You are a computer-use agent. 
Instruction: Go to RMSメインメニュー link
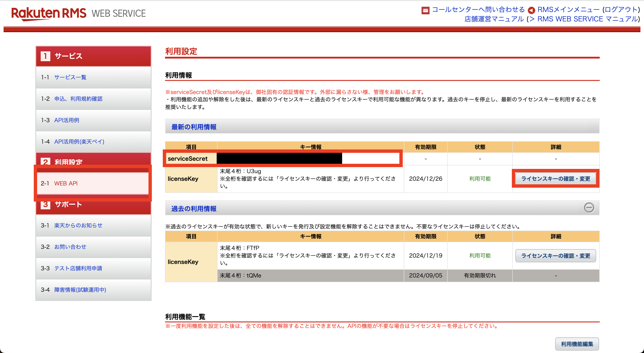pos(568,10)
